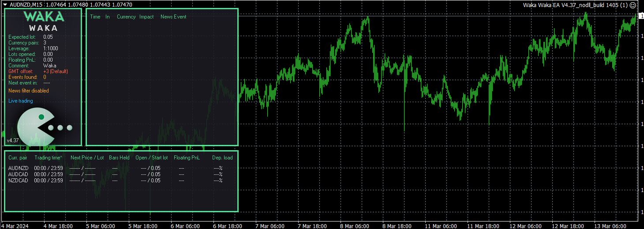Click the first dot in front of Pac-Man

[51, 128]
